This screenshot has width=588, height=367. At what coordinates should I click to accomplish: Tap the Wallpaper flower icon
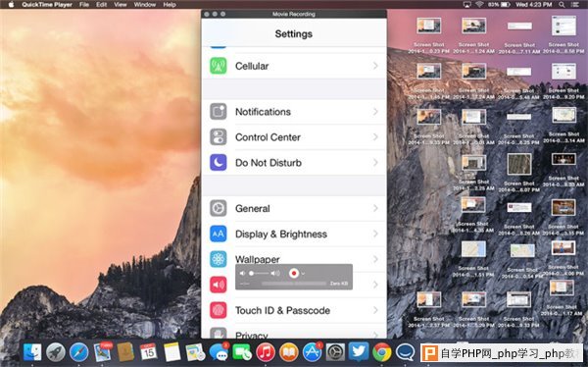(x=219, y=259)
